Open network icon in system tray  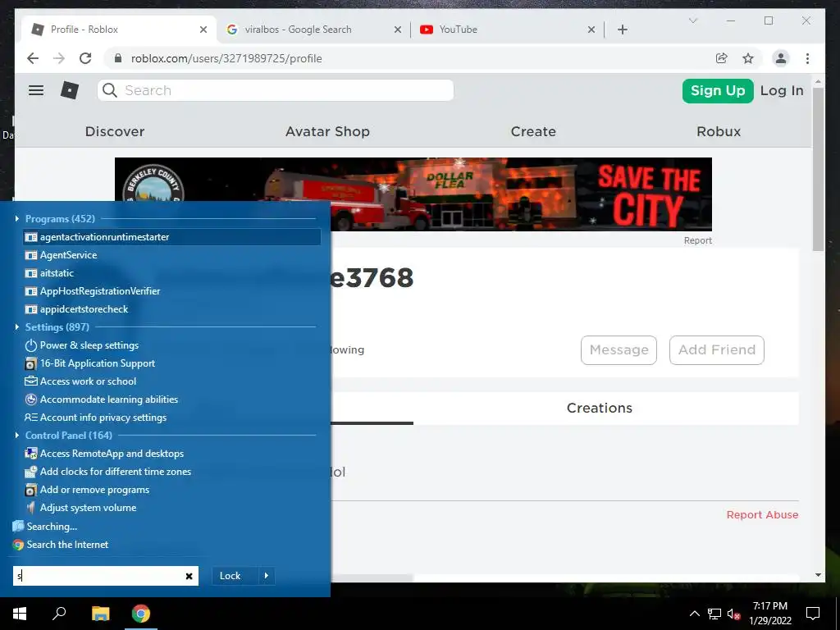pos(714,614)
